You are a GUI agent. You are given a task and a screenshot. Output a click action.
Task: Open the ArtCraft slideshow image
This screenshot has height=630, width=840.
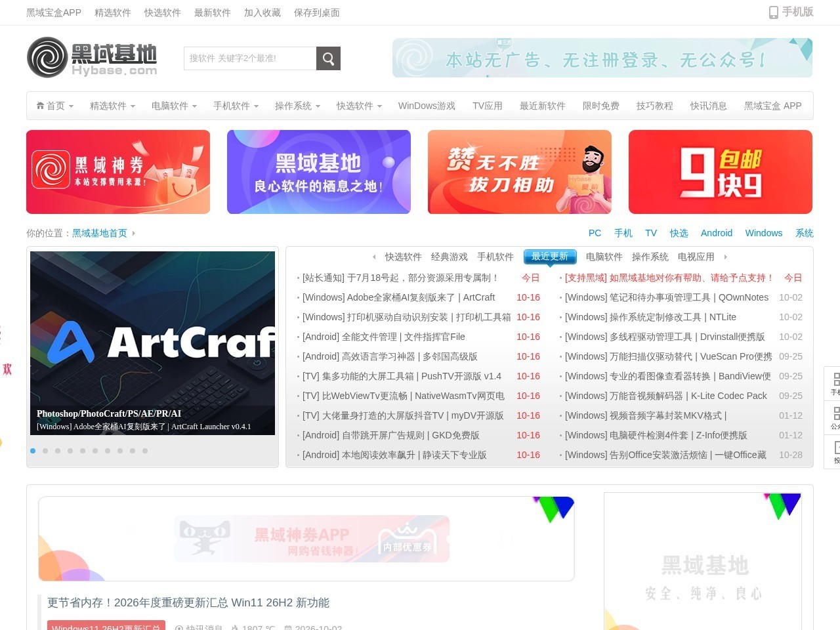(153, 343)
